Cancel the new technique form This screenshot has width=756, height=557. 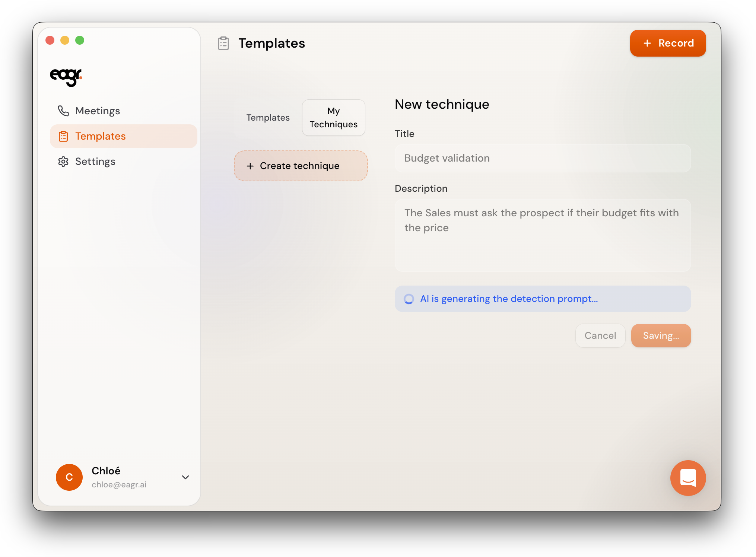(x=600, y=336)
